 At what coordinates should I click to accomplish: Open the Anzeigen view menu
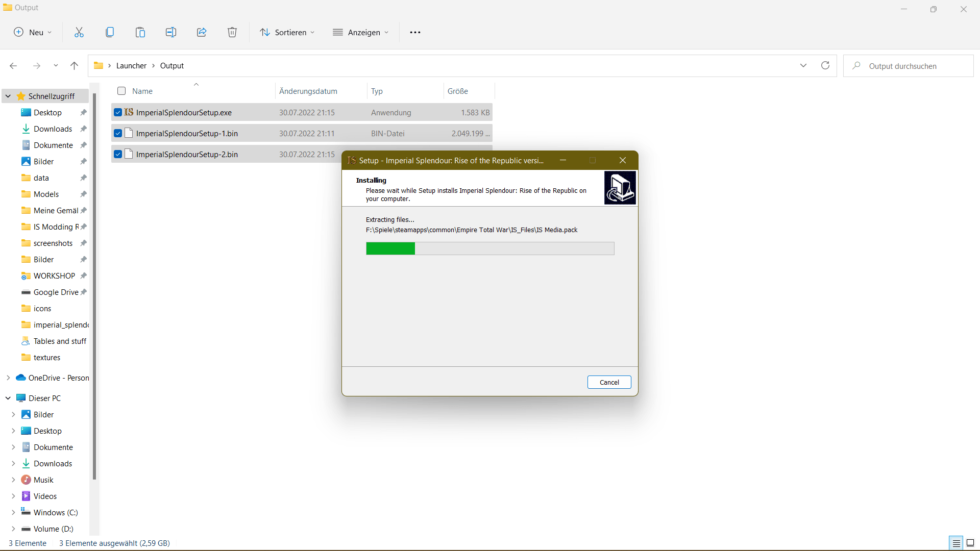[x=361, y=32]
